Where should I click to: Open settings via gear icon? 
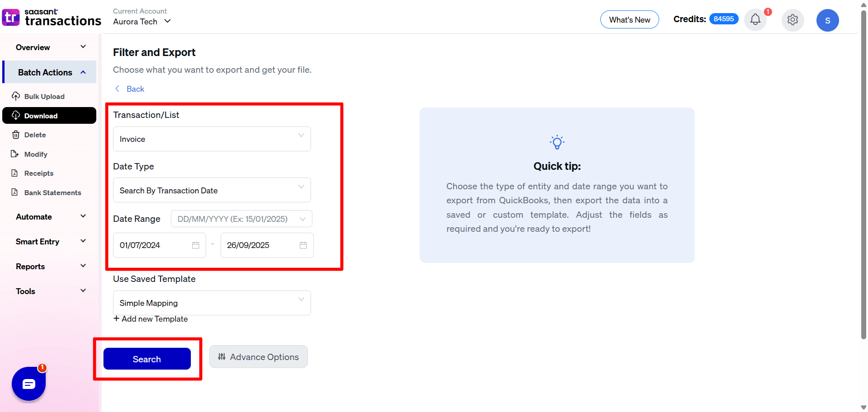click(x=793, y=20)
